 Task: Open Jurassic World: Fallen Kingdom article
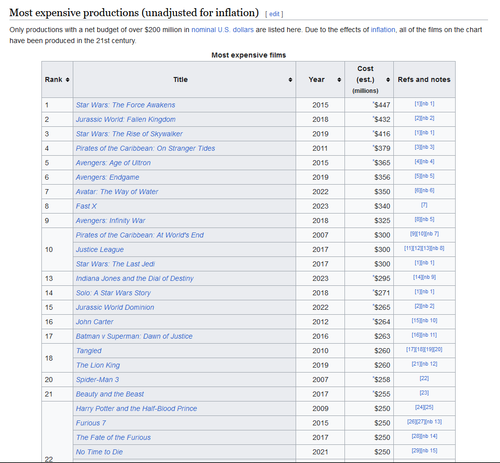(x=126, y=119)
